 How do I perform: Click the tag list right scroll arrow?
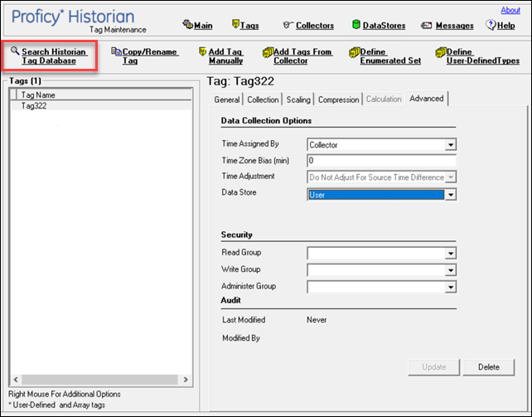click(x=186, y=380)
